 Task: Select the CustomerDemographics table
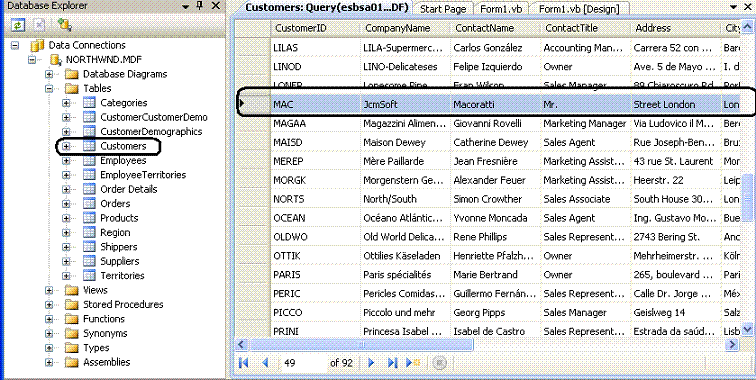click(x=151, y=132)
